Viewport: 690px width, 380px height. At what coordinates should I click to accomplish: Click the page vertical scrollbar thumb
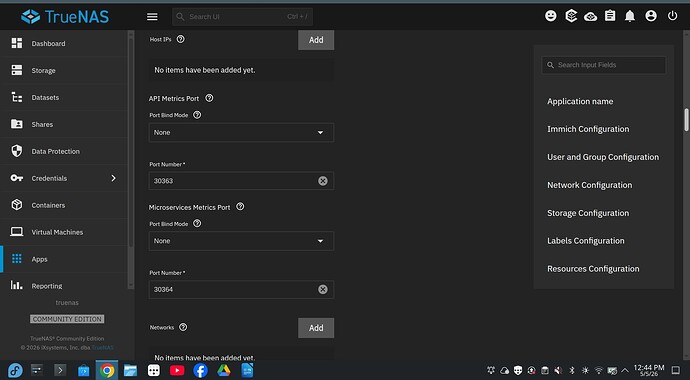(686, 120)
